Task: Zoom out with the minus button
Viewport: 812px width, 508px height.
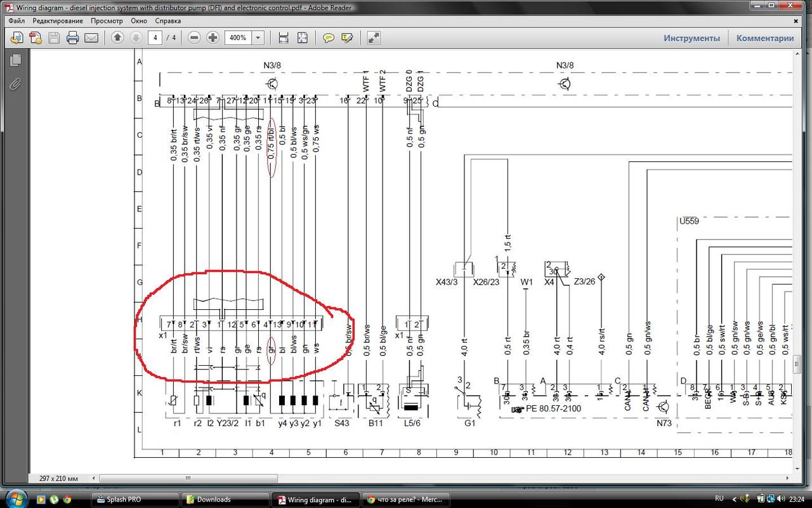Action: tap(195, 38)
